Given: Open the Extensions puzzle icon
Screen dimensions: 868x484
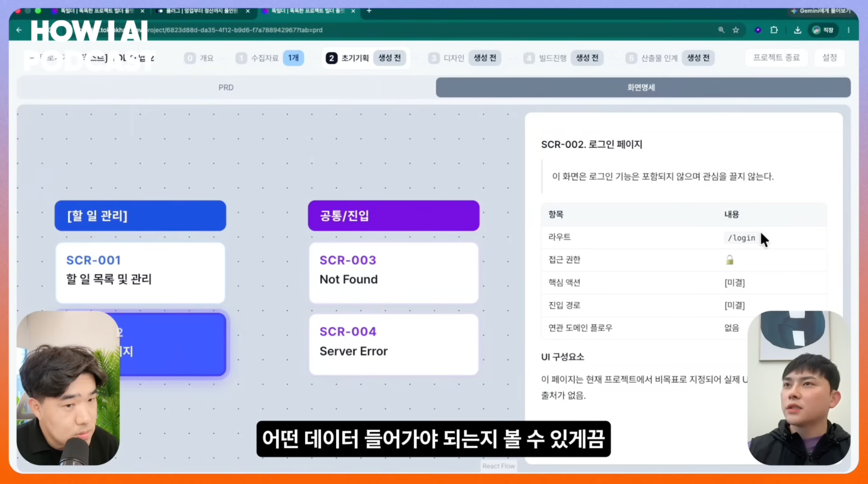Looking at the screenshot, I should click(x=774, y=30).
